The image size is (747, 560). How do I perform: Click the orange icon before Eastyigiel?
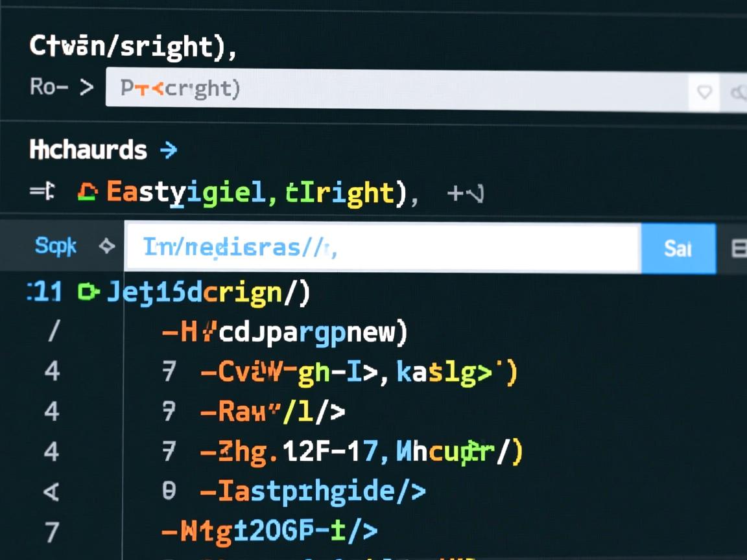click(x=87, y=192)
